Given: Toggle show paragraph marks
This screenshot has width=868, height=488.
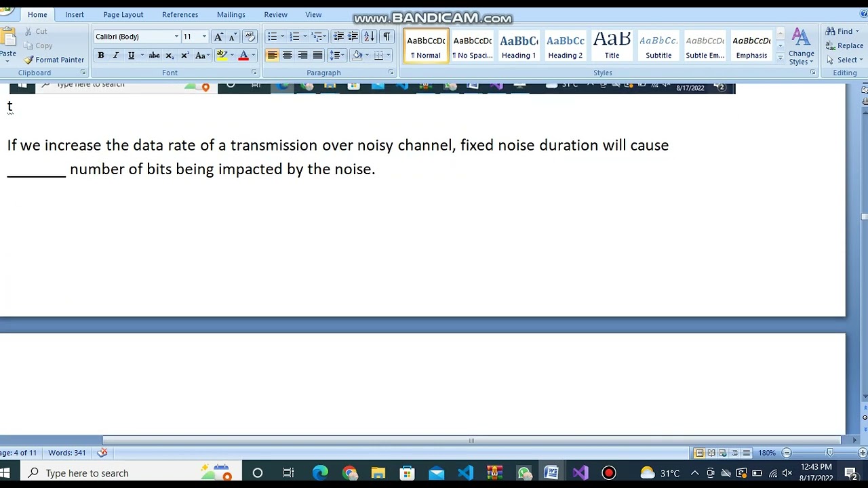Looking at the screenshot, I should click(x=387, y=37).
